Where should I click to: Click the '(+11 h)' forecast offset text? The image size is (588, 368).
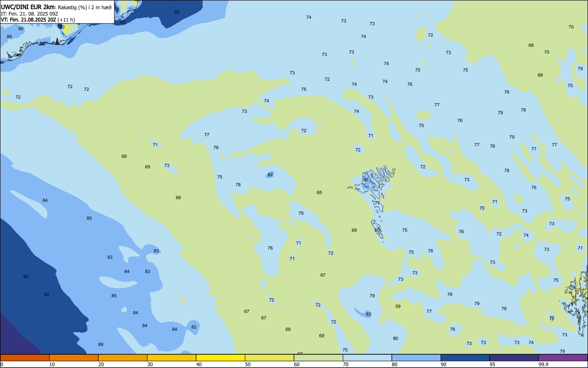[x=66, y=20]
